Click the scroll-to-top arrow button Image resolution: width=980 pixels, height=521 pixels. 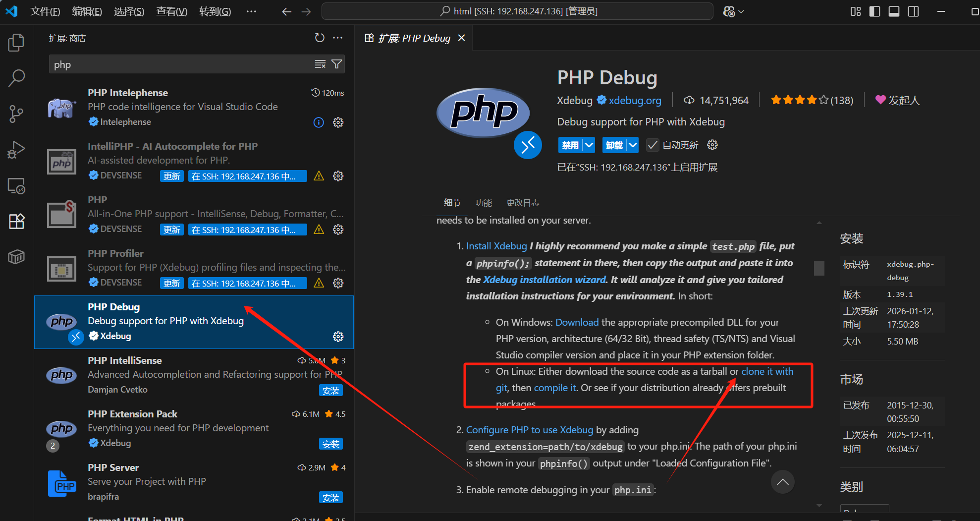click(x=783, y=482)
